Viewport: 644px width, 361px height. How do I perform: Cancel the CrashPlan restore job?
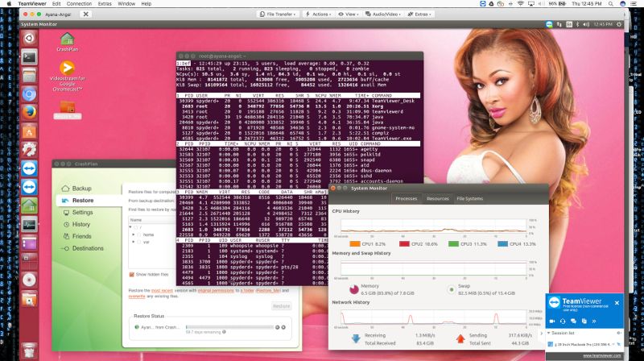[x=283, y=327]
